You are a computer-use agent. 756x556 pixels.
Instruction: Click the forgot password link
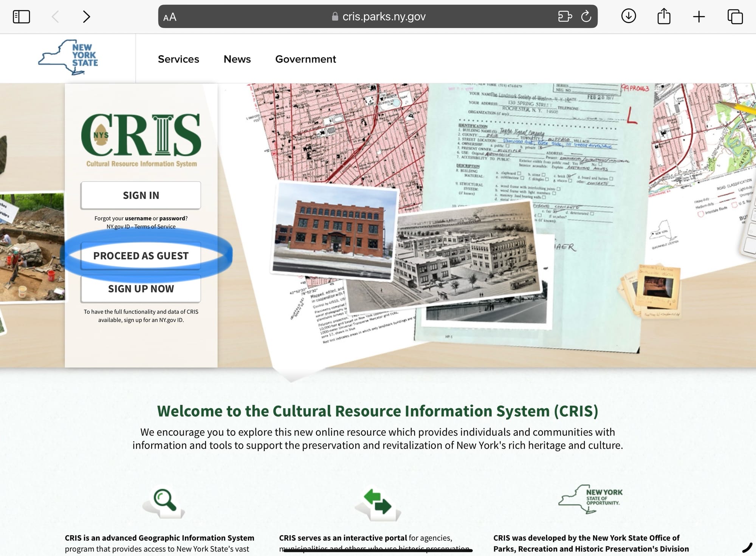172,218
